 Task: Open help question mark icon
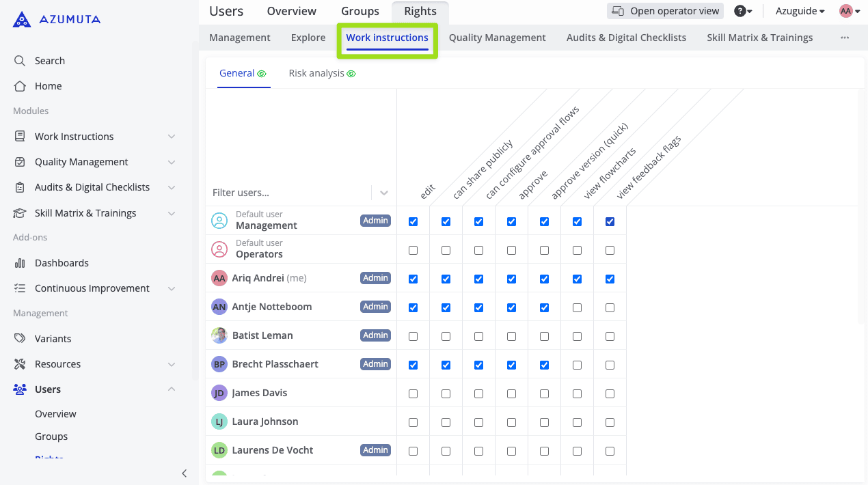tap(740, 11)
